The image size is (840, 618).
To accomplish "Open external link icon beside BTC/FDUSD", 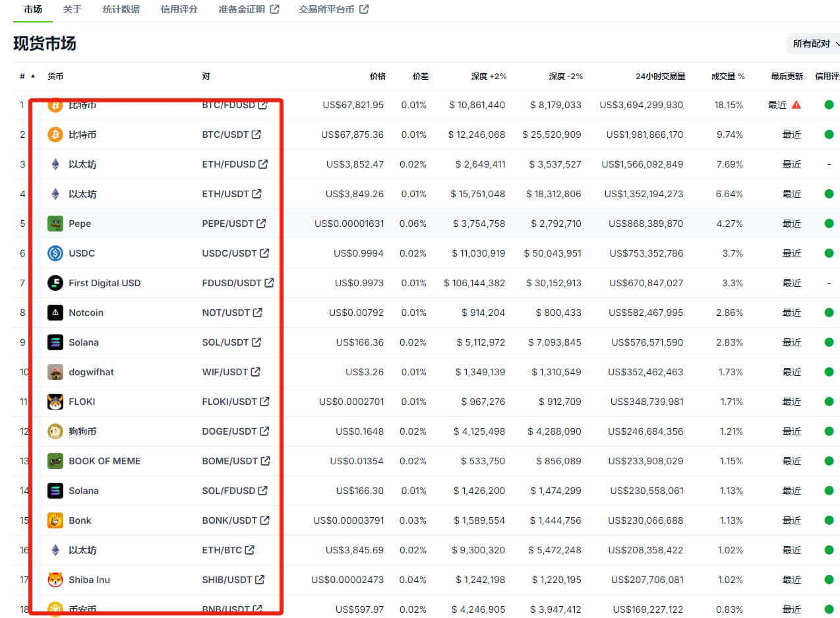I will pyautogui.click(x=263, y=105).
